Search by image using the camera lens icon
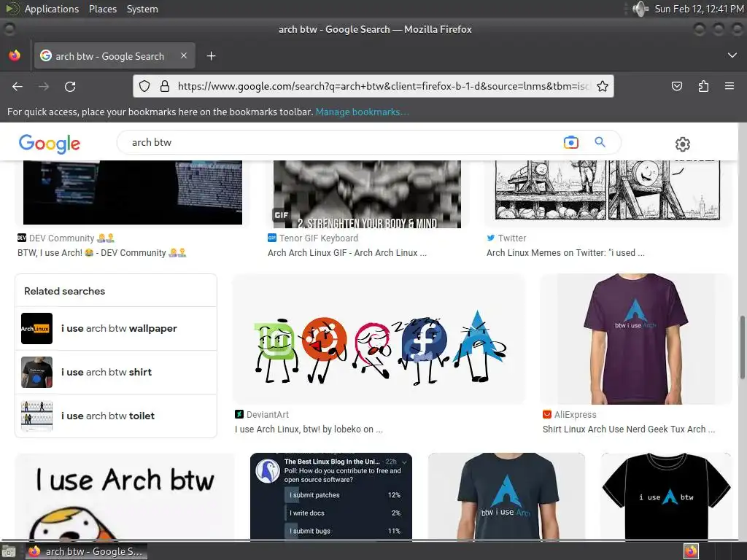Image resolution: width=747 pixels, height=560 pixels. pyautogui.click(x=570, y=142)
